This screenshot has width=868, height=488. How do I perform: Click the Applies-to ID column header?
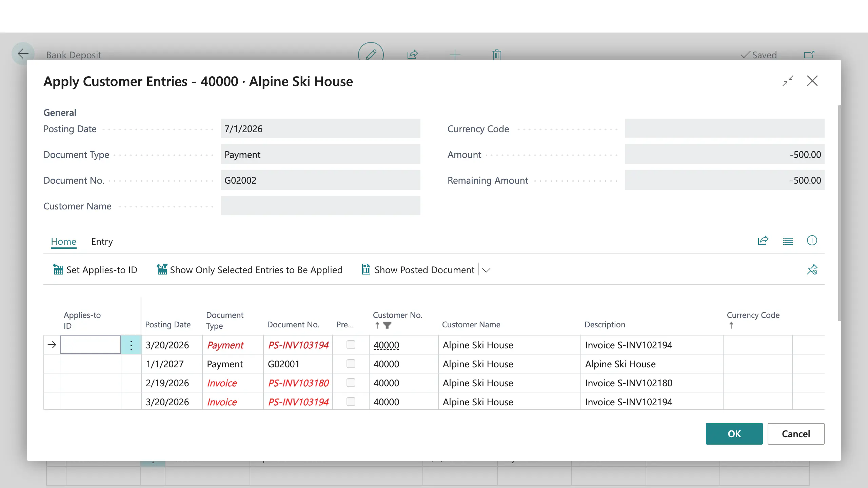82,320
